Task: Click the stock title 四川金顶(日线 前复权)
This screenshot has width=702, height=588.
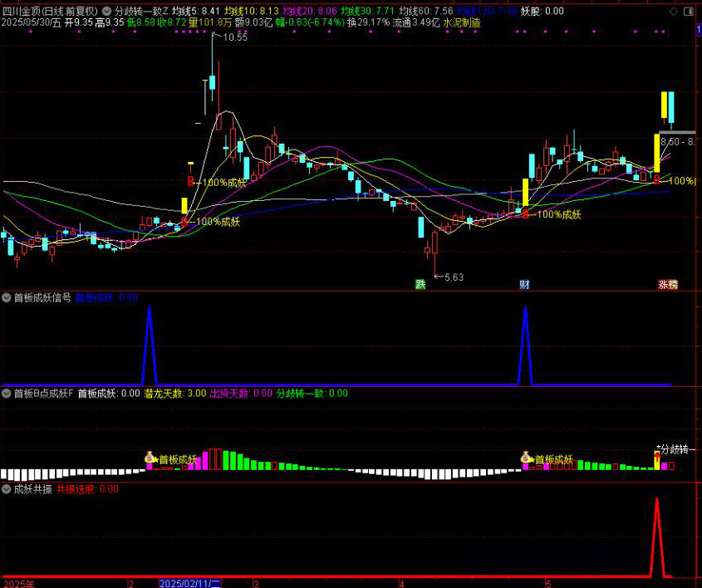Action: 50,11
